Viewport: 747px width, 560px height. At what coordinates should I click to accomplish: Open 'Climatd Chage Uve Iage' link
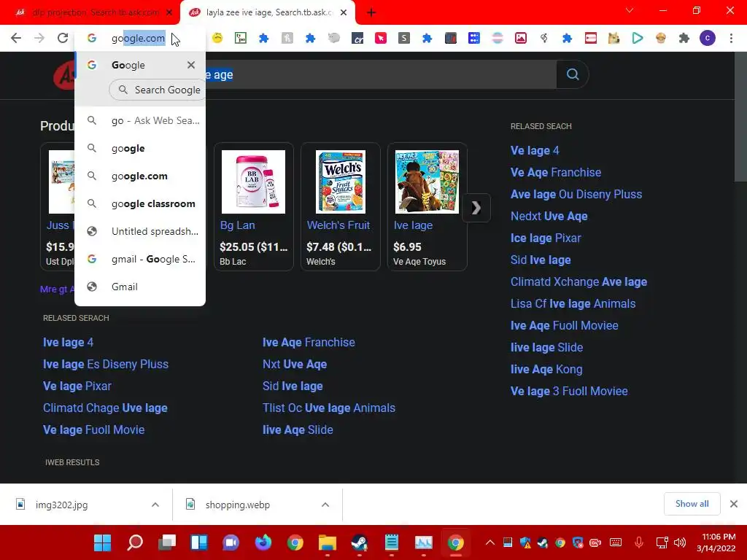(105, 408)
